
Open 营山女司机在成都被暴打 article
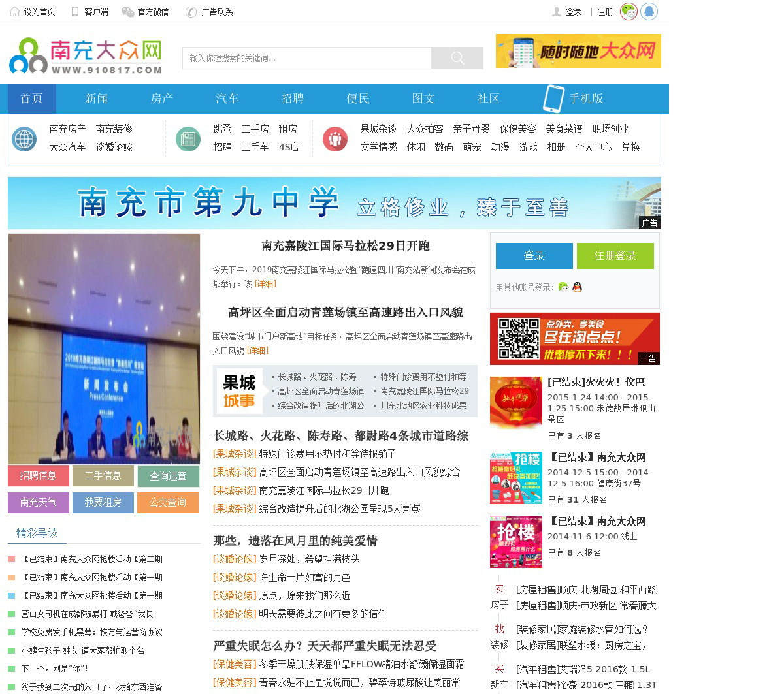pyautogui.click(x=87, y=614)
